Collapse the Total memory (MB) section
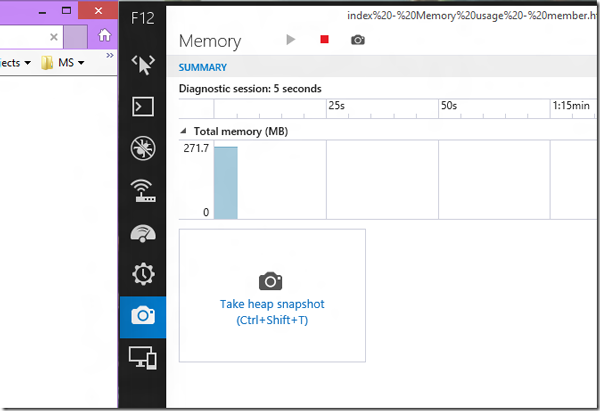Screen dimensions: 600x411 [x=183, y=131]
